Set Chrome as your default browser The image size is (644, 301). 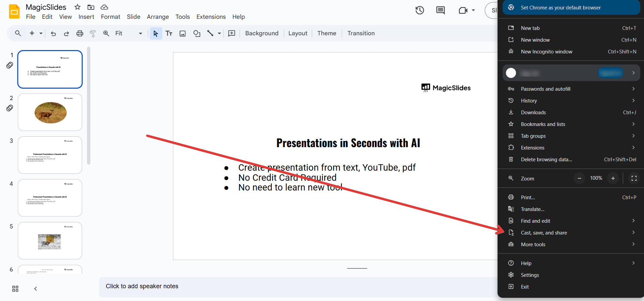(x=571, y=7)
